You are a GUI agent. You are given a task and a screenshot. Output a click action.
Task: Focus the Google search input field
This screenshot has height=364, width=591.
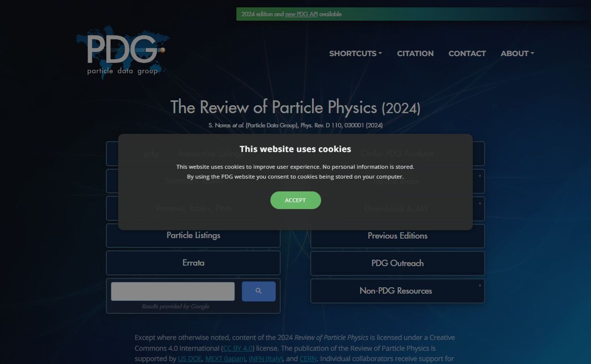coord(173,291)
